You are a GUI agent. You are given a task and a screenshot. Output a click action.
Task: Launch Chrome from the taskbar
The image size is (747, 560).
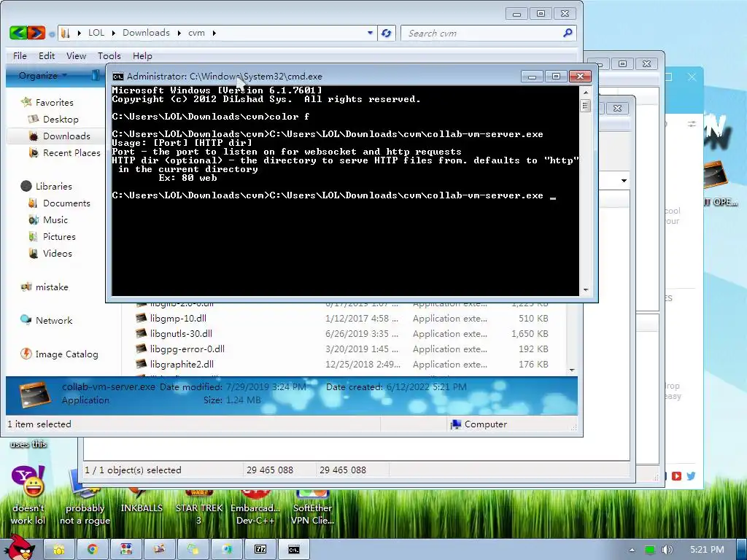click(92, 550)
